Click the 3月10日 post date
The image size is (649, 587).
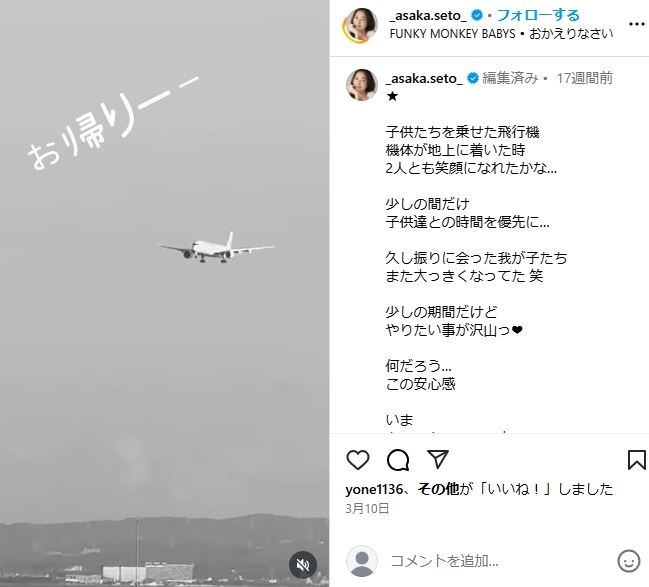click(367, 508)
